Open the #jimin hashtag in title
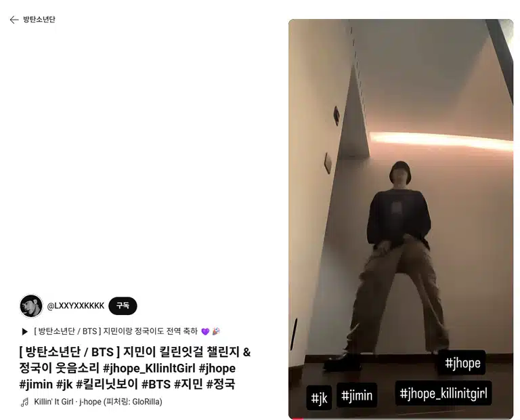The height and width of the screenshot is (420, 520). [36, 384]
